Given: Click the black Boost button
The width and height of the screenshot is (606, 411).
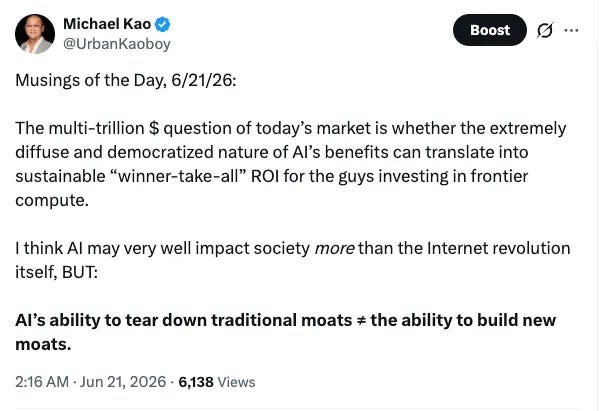Looking at the screenshot, I should coord(490,30).
